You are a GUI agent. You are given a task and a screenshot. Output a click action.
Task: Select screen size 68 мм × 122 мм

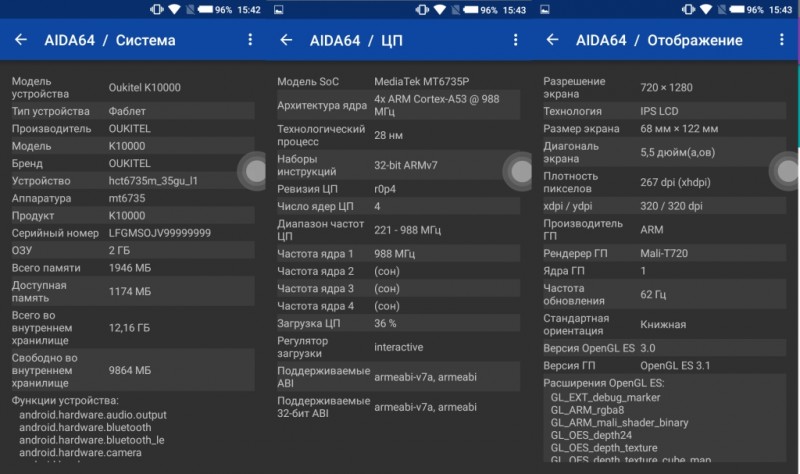679,129
